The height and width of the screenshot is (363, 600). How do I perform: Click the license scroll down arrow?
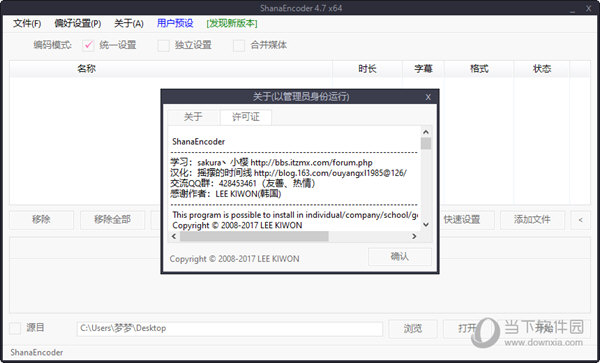coord(426,225)
